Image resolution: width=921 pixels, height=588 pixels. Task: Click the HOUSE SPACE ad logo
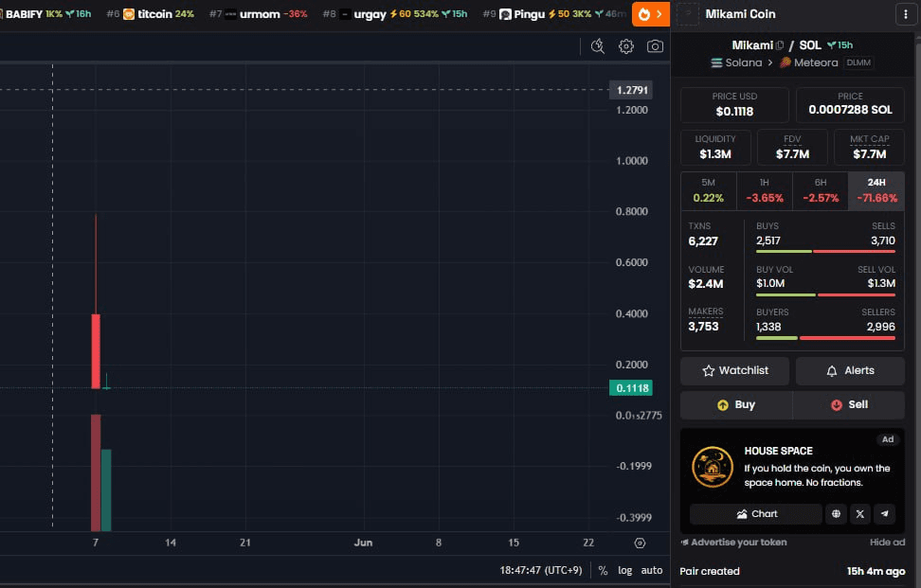[x=713, y=467]
